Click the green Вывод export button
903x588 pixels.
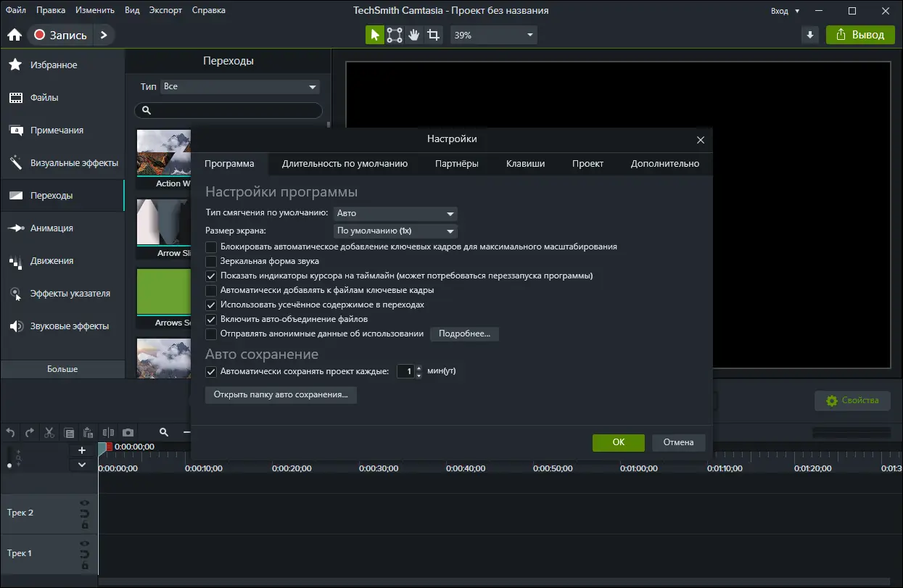tap(860, 35)
